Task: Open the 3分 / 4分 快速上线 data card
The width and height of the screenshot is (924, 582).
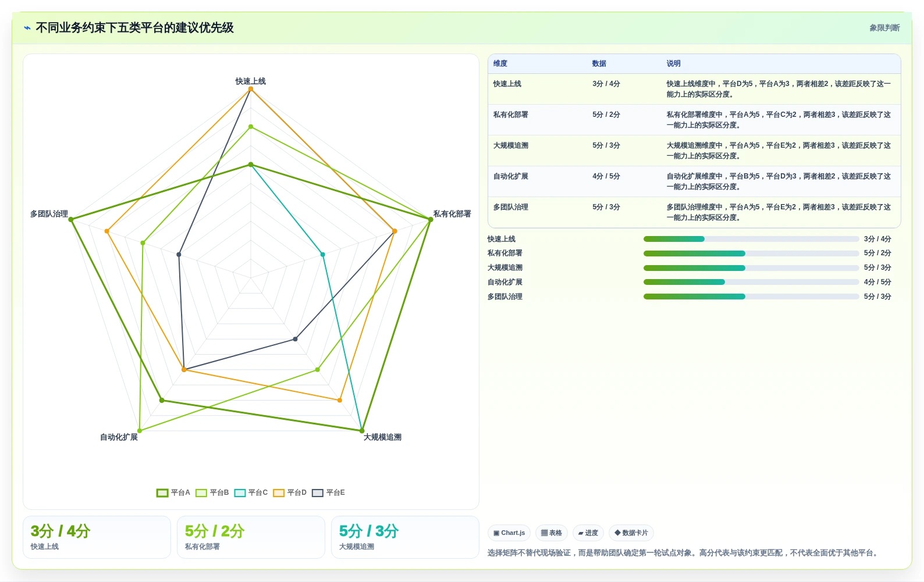Action: point(97,537)
